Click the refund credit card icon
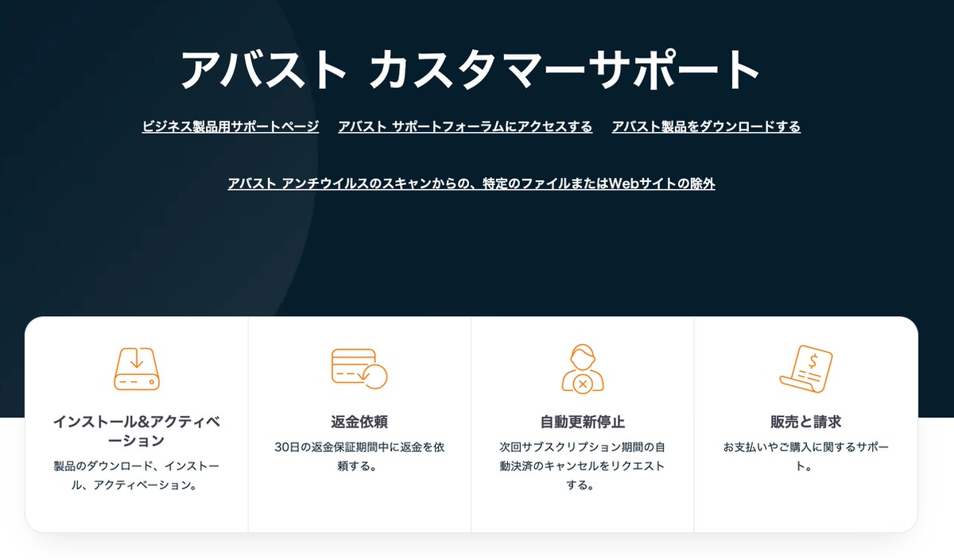 (x=359, y=369)
